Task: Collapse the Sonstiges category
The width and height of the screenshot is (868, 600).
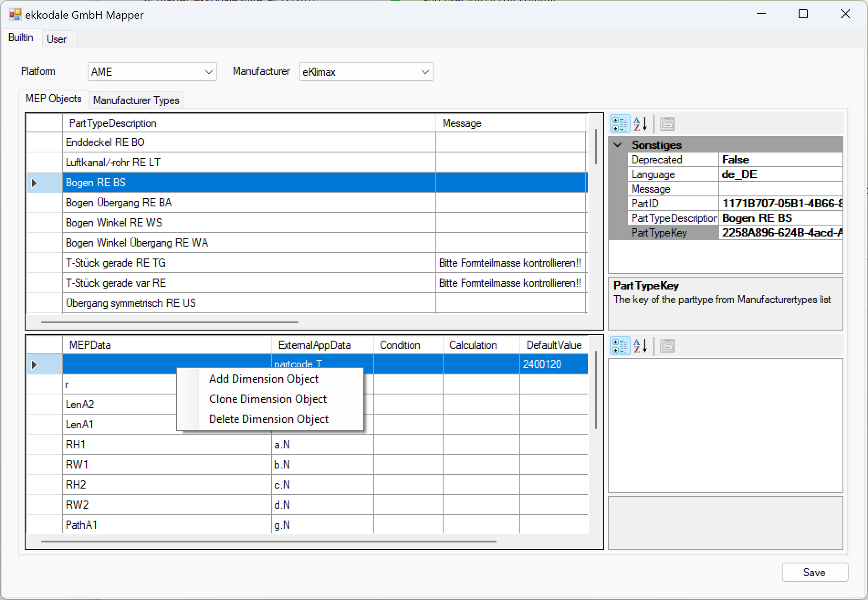Action: click(617, 145)
